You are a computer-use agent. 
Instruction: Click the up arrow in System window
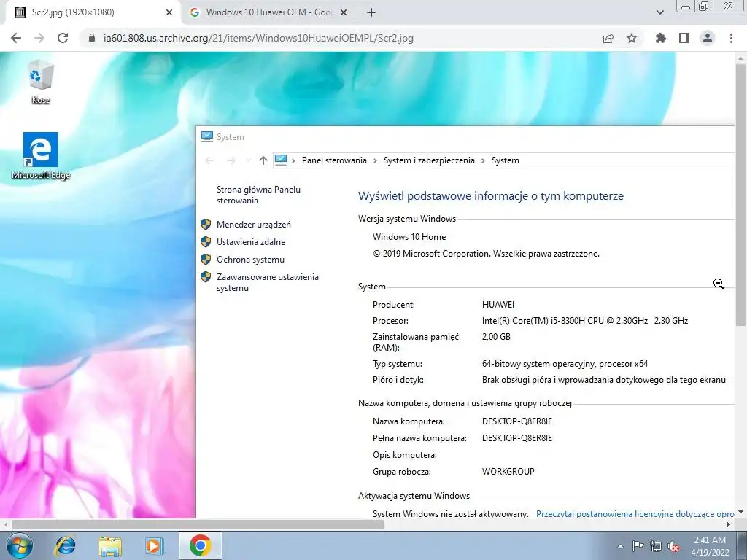263,160
